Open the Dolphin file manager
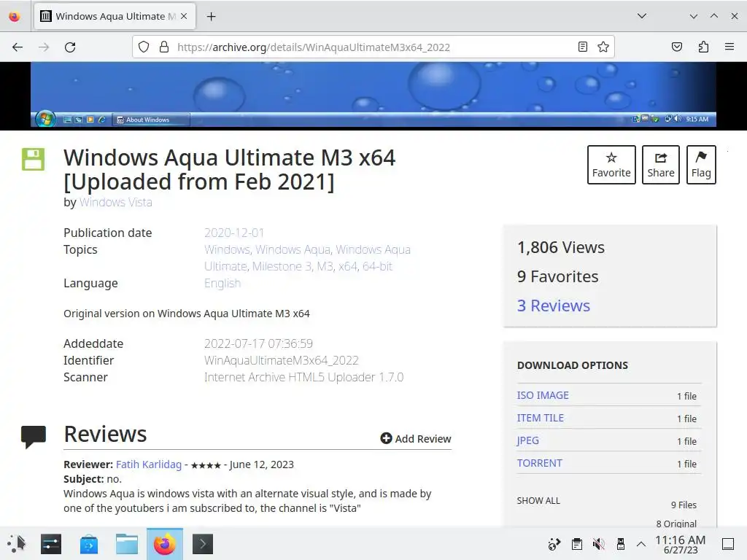Image resolution: width=747 pixels, height=560 pixels. (127, 544)
